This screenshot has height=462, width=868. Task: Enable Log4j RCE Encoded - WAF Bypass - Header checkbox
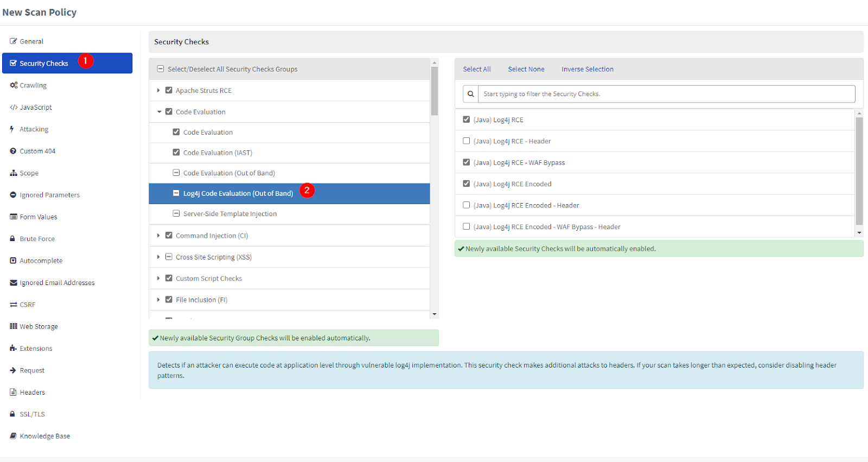(x=467, y=226)
